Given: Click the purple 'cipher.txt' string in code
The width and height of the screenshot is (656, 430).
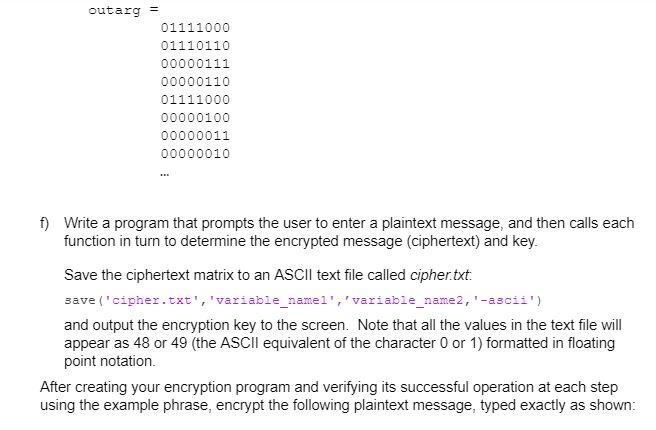Looking at the screenshot, I should (152, 300).
